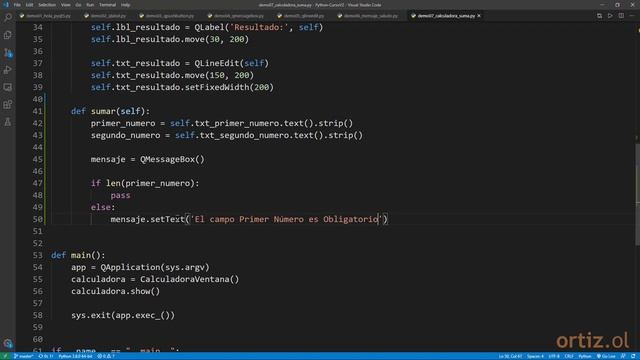Click the Ln, Col cursor position indicator
Viewport: 640px width, 360px height.
coord(510,356)
